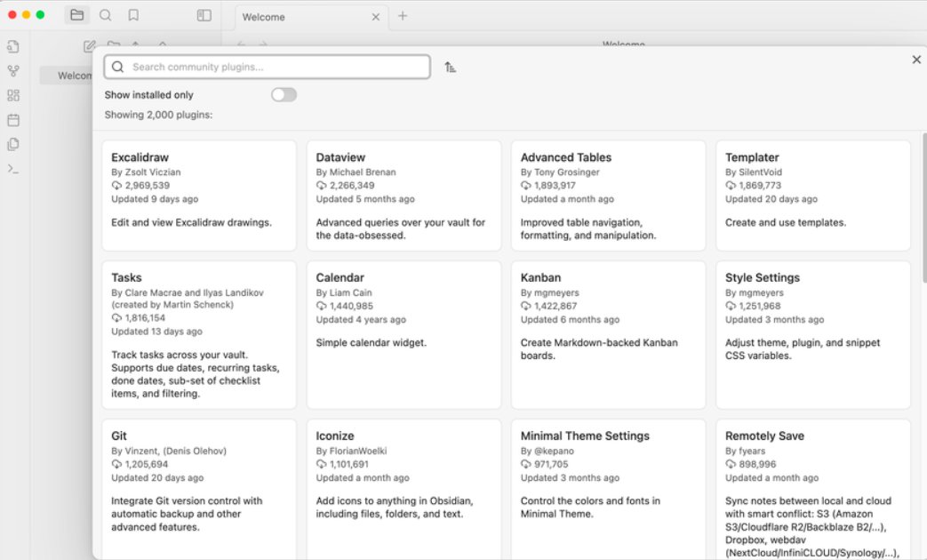Open the Remotely Save plugin card
This screenshot has height=560, width=927.
point(813,490)
